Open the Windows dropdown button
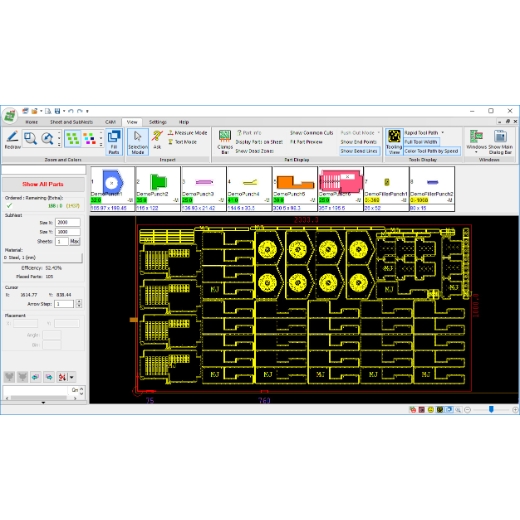520x520 pixels. (x=476, y=142)
